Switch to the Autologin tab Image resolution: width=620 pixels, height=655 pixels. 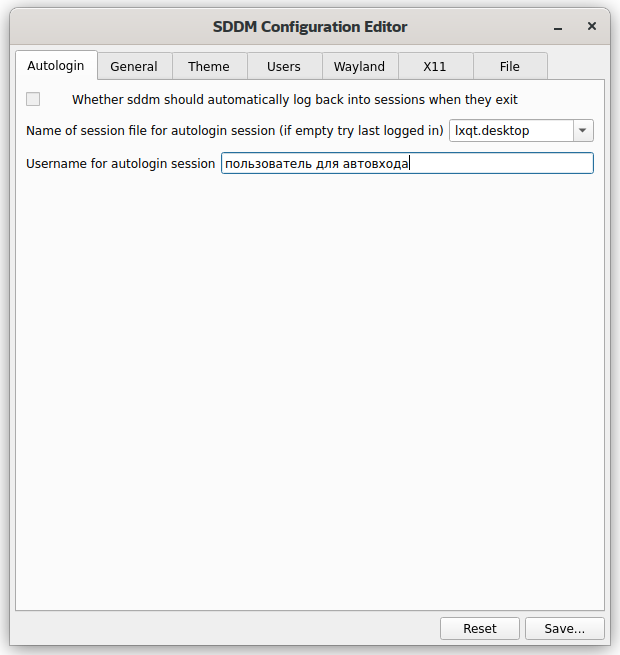pyautogui.click(x=56, y=66)
